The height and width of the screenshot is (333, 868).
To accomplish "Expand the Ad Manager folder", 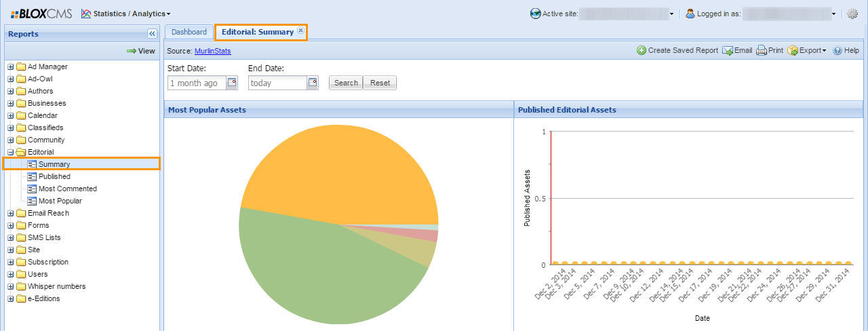I will coord(11,66).
